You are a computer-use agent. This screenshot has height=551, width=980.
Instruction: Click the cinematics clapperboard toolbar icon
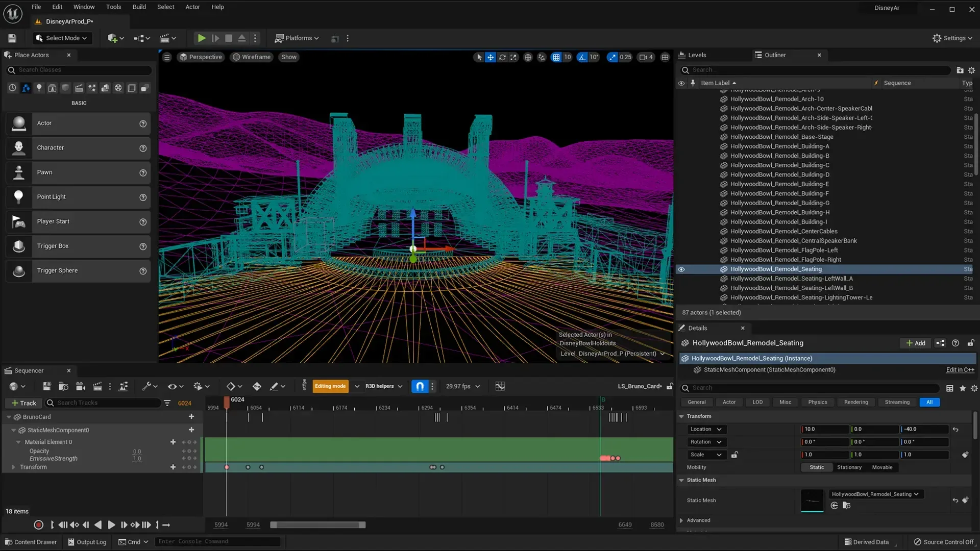[168, 38]
